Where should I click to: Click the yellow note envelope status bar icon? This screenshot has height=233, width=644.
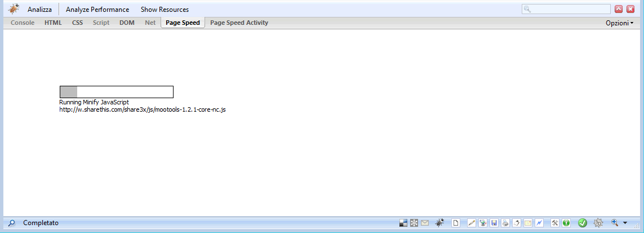(x=528, y=223)
